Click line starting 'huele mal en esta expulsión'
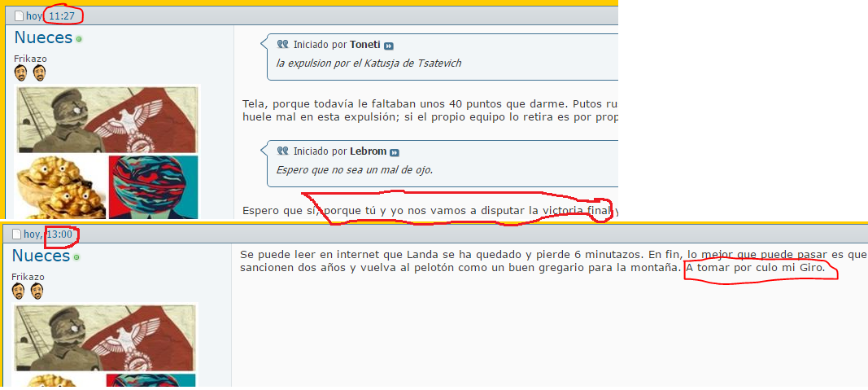Screen dimensions: 868x390 [x=430, y=117]
